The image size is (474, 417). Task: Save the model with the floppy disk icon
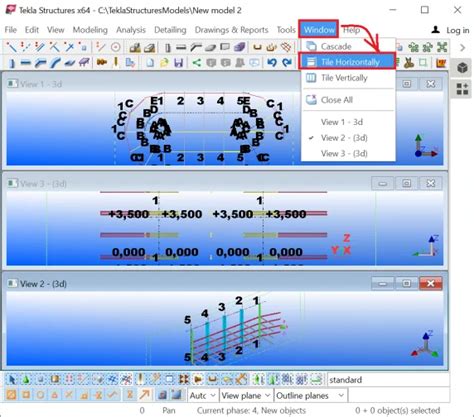(x=179, y=62)
